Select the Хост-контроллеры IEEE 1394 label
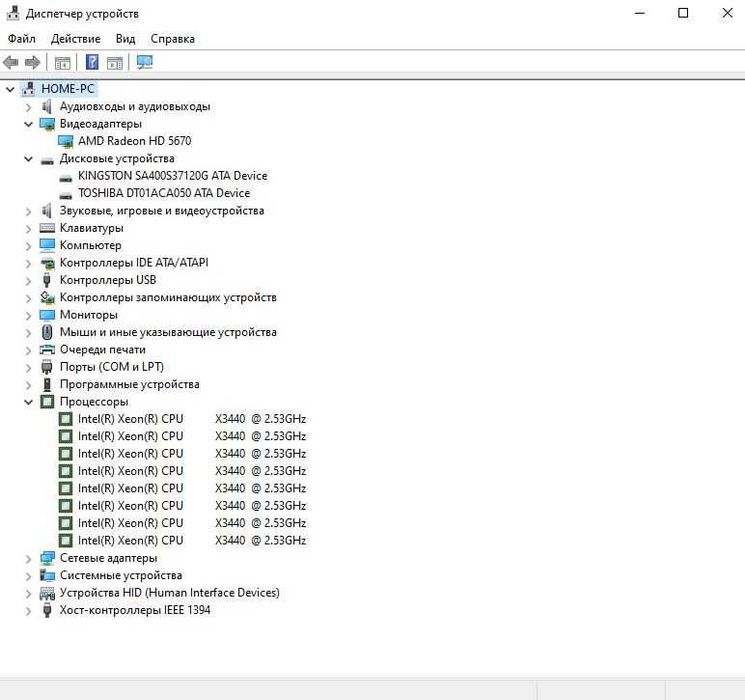The width and height of the screenshot is (745, 700). click(x=135, y=610)
